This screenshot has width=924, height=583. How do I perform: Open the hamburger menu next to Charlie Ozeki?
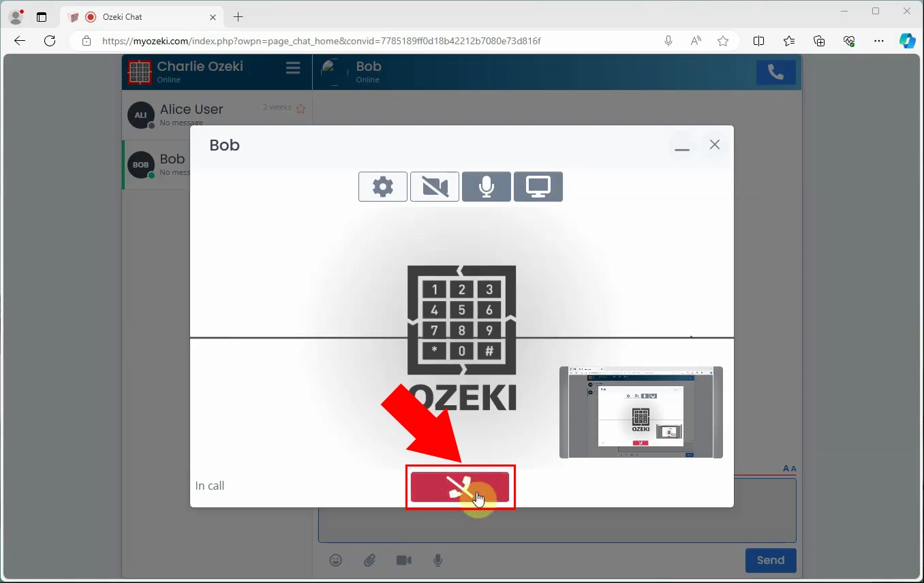tap(293, 68)
